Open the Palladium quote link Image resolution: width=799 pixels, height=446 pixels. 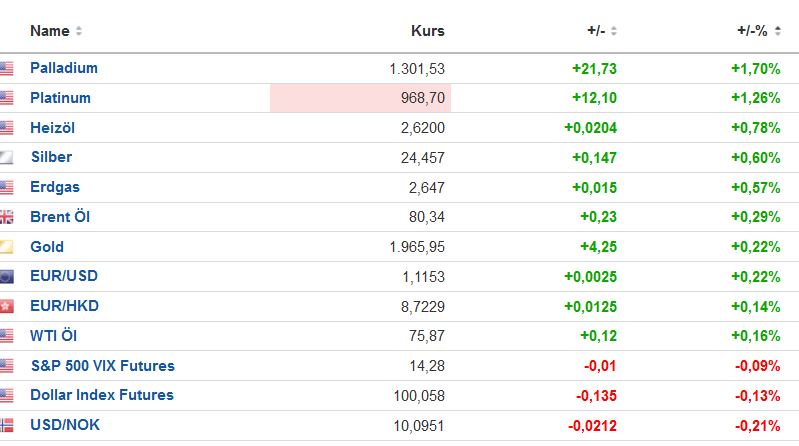pyautogui.click(x=64, y=68)
